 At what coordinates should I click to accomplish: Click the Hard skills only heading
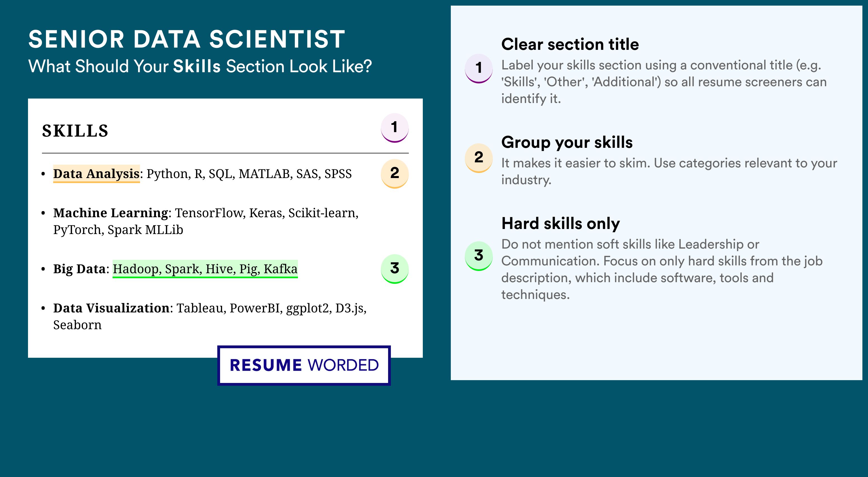click(560, 223)
